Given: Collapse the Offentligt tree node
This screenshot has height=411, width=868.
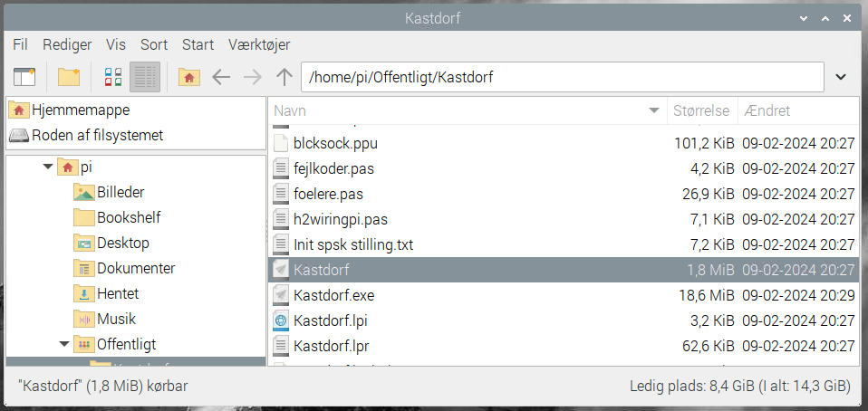Looking at the screenshot, I should click(64, 344).
